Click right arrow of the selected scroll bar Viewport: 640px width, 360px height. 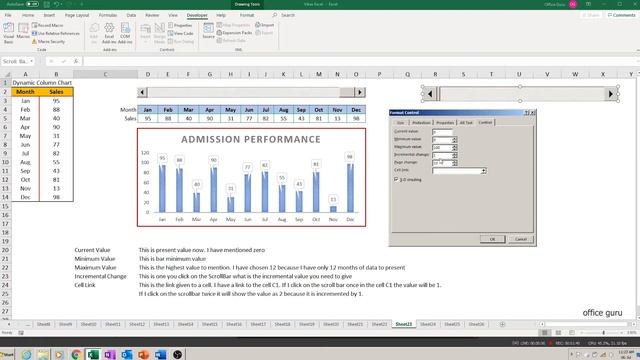pos(611,94)
